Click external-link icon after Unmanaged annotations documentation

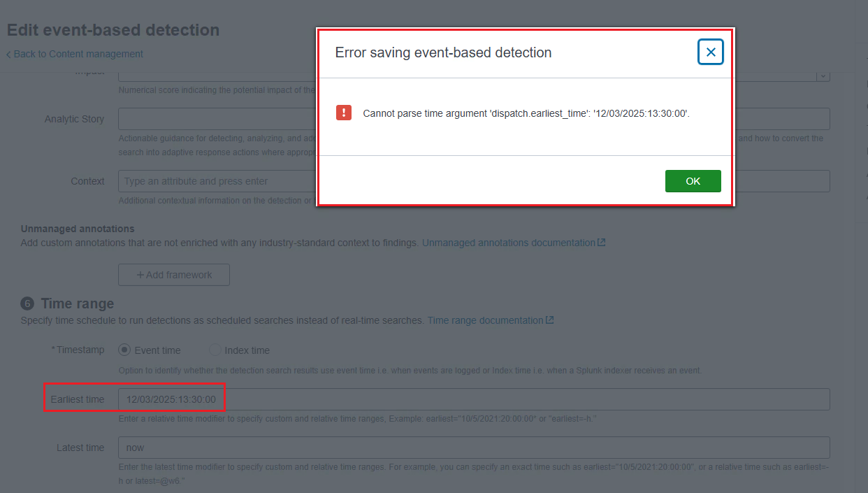pos(602,243)
